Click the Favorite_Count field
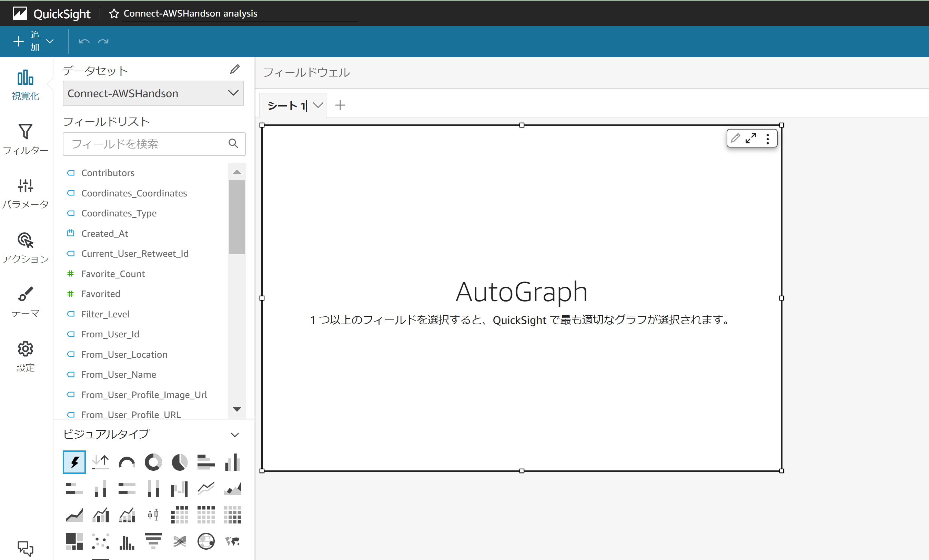This screenshot has height=560, width=929. 113,274
